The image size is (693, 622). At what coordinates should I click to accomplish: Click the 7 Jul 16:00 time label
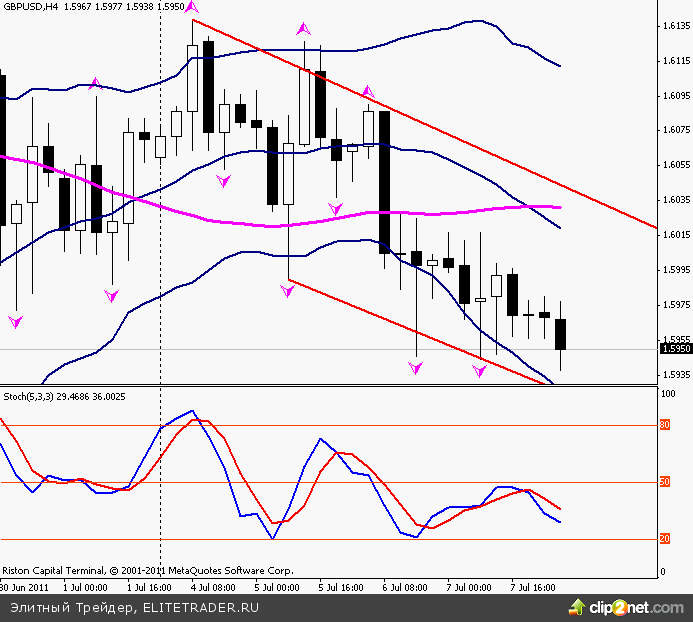pyautogui.click(x=532, y=587)
